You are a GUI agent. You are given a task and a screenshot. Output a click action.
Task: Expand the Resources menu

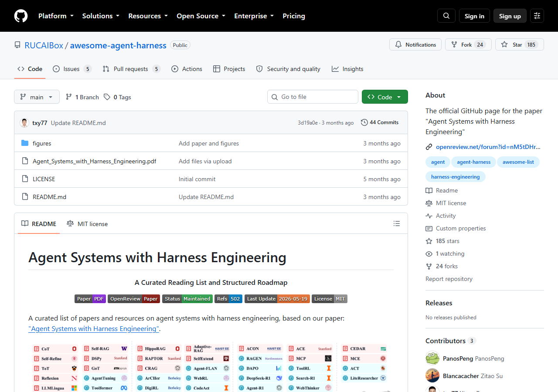tap(148, 16)
